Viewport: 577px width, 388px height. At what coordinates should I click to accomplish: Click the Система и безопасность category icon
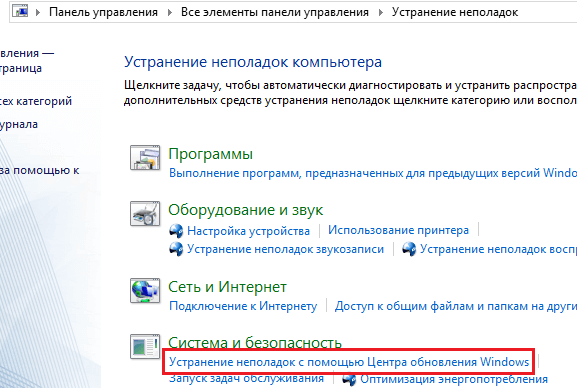click(145, 346)
